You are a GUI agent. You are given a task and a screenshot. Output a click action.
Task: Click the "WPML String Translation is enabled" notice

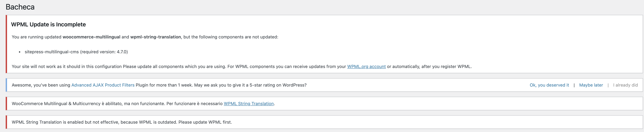[x=75, y=122]
